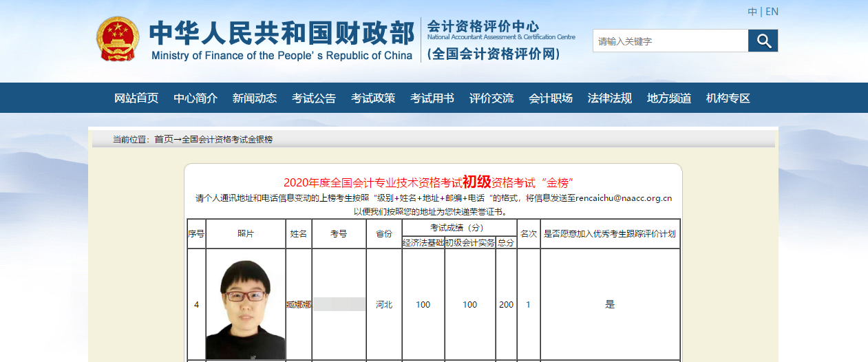The image size is (868, 362).
Task: Open 考试用书 menu item
Action: pos(432,98)
